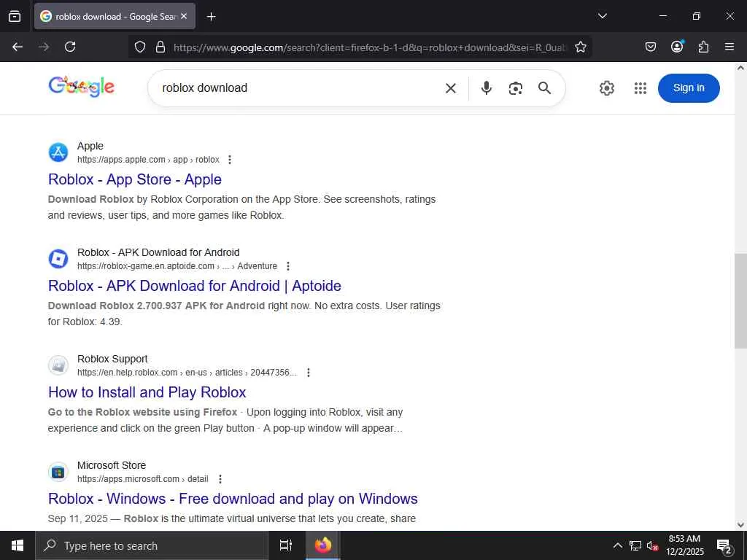Click scrollbar up arrow
Image resolution: width=747 pixels, height=560 pixels.
pos(741,68)
